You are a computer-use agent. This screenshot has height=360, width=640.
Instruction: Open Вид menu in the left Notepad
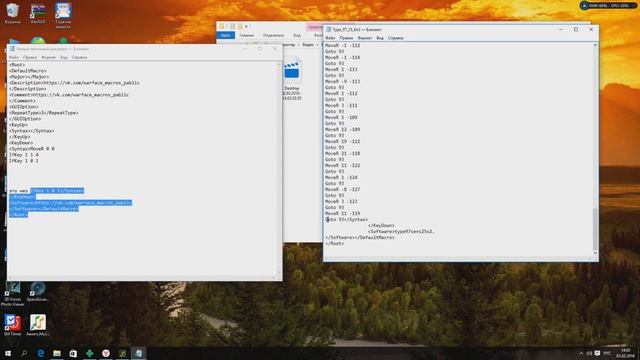tap(64, 58)
